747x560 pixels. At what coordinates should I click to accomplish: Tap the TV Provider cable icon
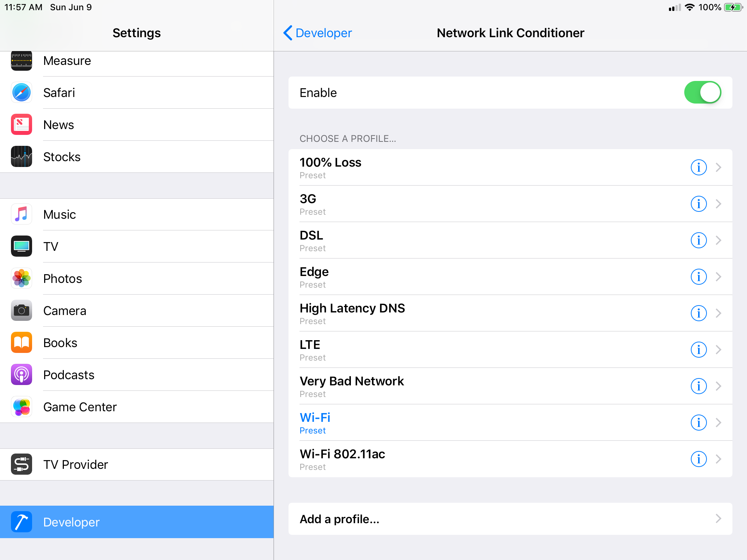(x=22, y=464)
